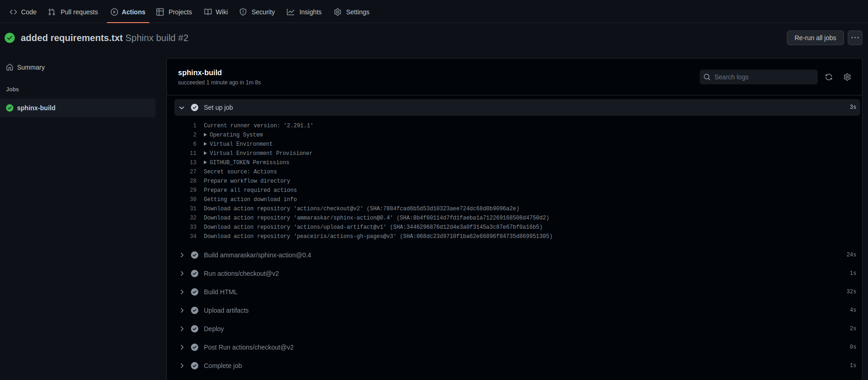Click the Settings gear icon in nav
Image resolution: width=868 pixels, height=380 pixels.
[x=338, y=12]
